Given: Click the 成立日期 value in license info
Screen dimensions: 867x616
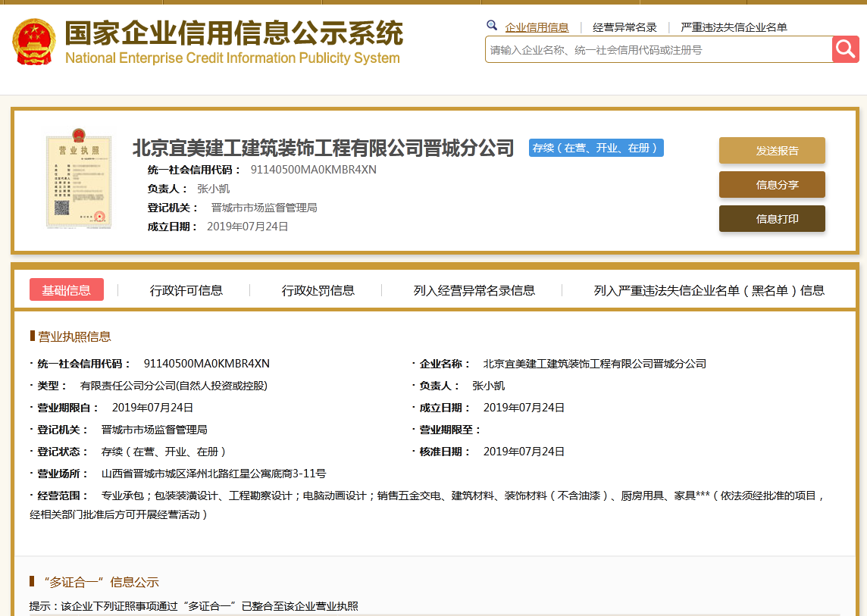Looking at the screenshot, I should [x=524, y=408].
